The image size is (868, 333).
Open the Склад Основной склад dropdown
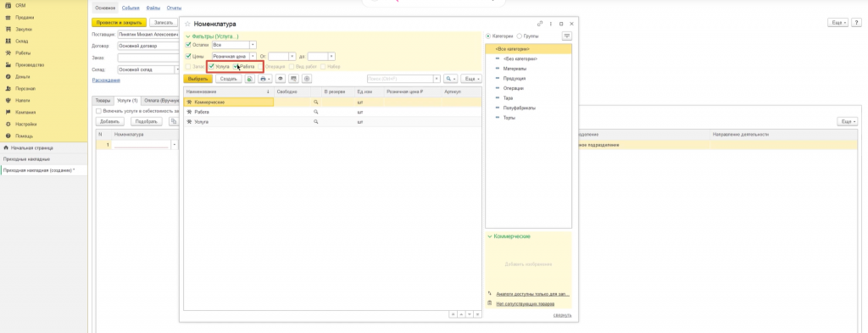[177, 69]
